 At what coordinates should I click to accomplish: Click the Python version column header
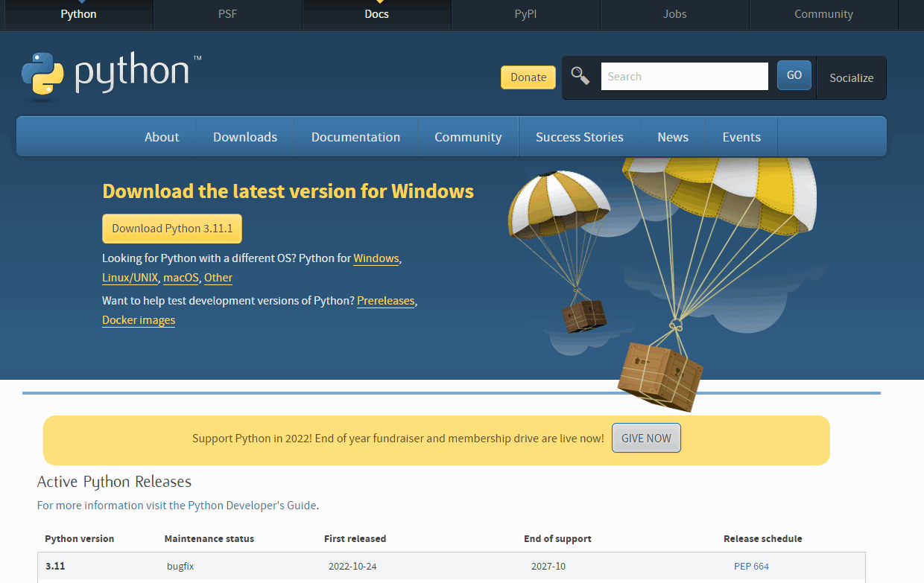point(80,538)
